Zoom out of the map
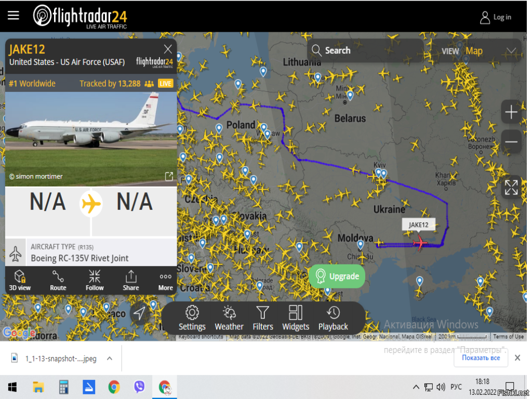The image size is (532, 399). coord(511,141)
